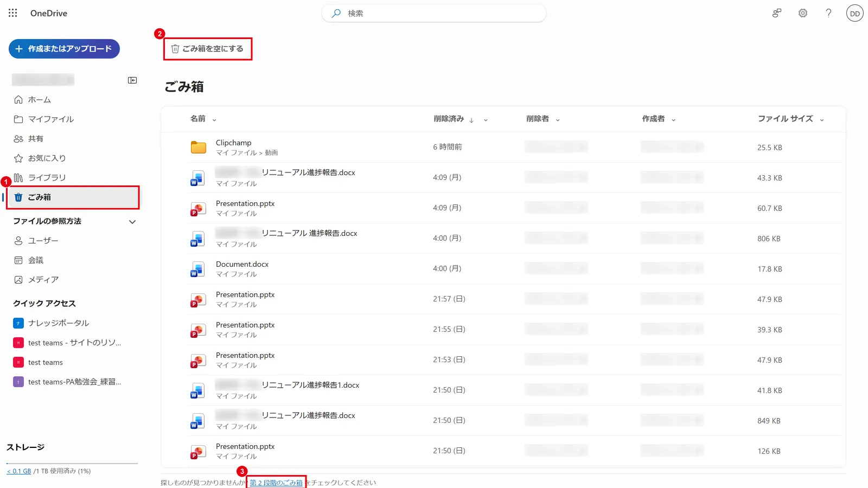Open the settings gear
The height and width of the screenshot is (488, 868).
pos(803,13)
